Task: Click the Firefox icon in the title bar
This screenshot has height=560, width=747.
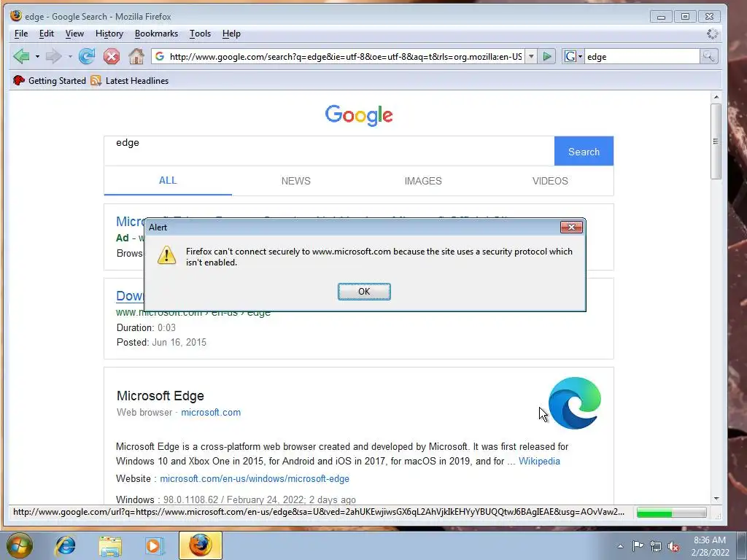Action: [x=16, y=16]
